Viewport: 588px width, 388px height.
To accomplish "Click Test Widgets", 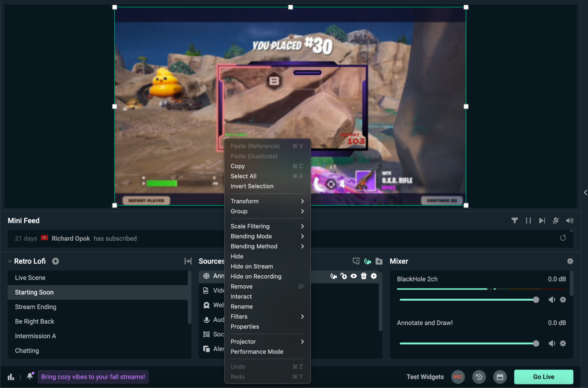I will pyautogui.click(x=425, y=377).
